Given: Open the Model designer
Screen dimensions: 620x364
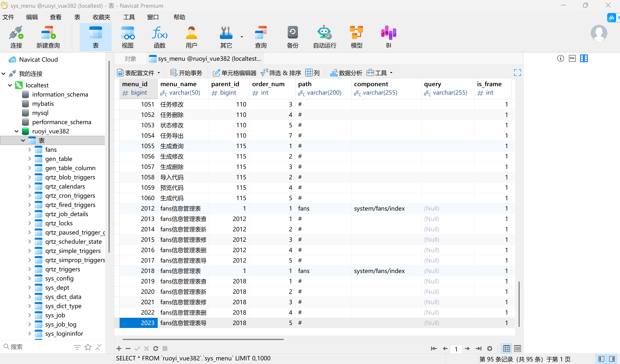Looking at the screenshot, I should (x=356, y=36).
